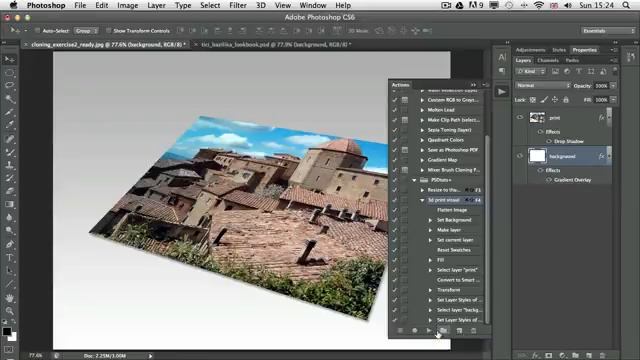Viewport: 640px width, 360px height.
Task: Select the Gradient tool
Action: [x=9, y=204]
